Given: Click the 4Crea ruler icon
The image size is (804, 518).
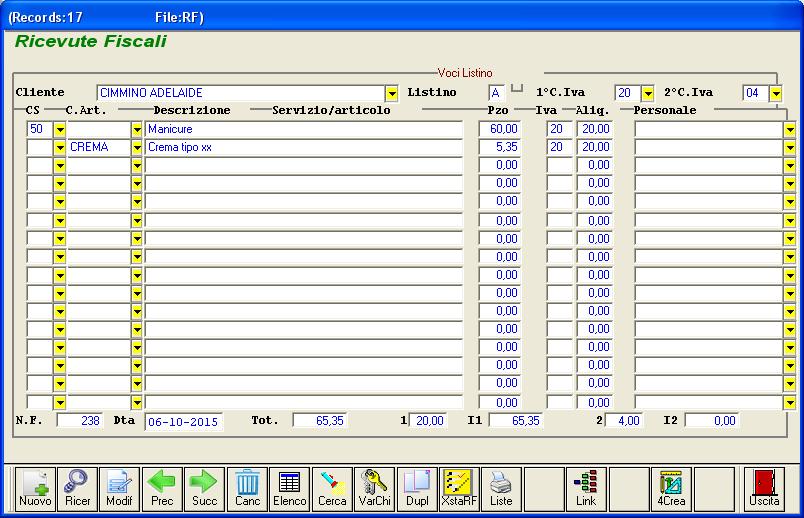Looking at the screenshot, I should point(671,489).
